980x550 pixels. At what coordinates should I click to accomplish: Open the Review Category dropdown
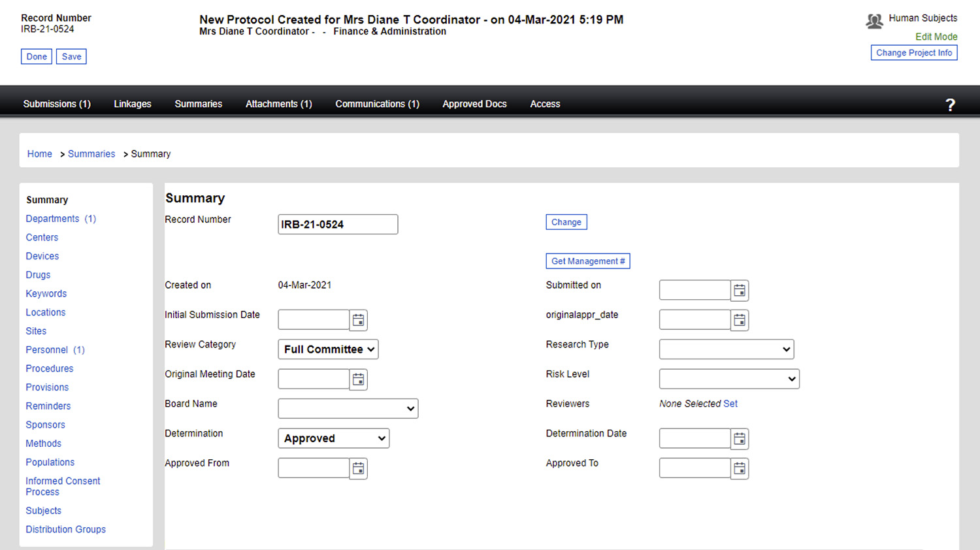pos(327,349)
